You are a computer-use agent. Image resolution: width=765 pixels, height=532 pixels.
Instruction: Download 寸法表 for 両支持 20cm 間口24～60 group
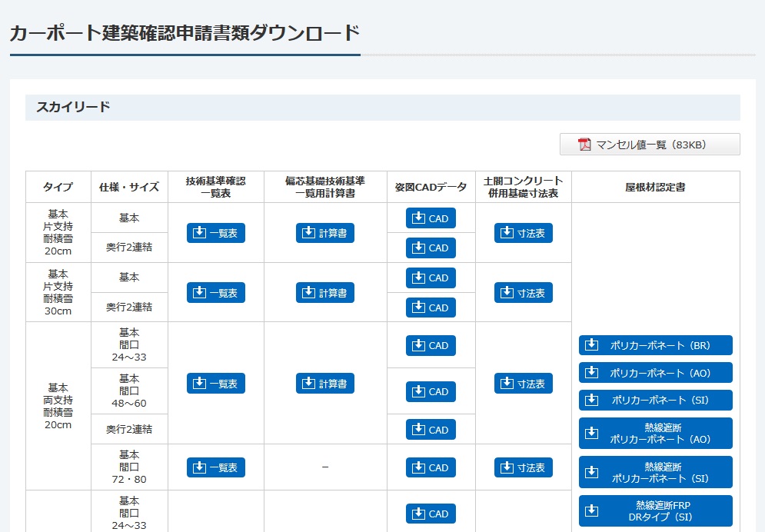pos(523,384)
